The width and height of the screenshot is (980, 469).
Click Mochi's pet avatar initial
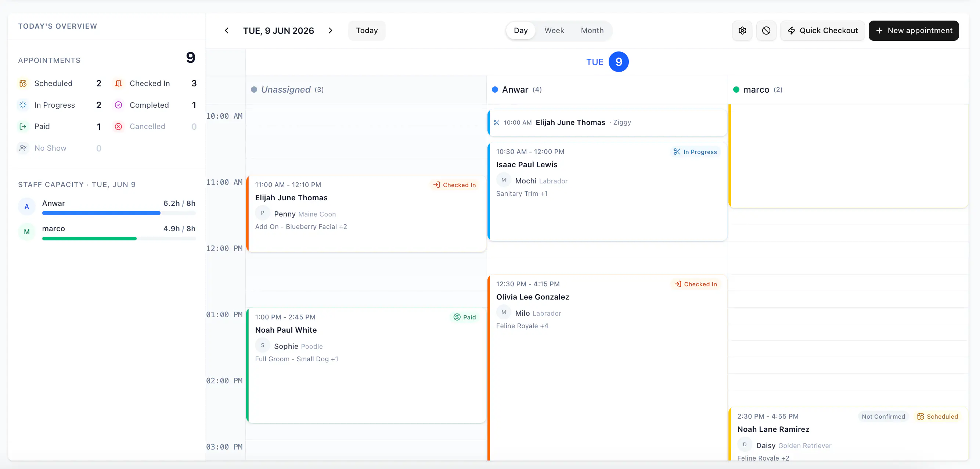[x=504, y=180]
